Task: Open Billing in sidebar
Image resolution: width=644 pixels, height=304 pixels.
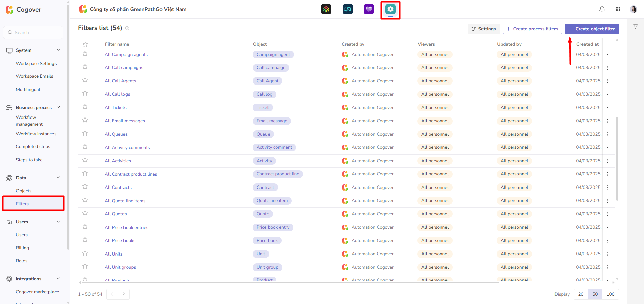Action: point(23,248)
